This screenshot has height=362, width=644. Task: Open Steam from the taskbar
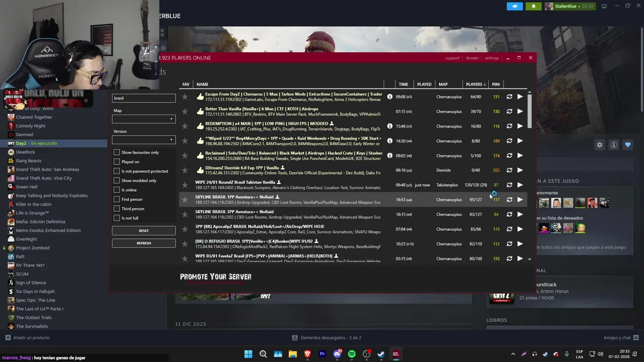coord(381,354)
